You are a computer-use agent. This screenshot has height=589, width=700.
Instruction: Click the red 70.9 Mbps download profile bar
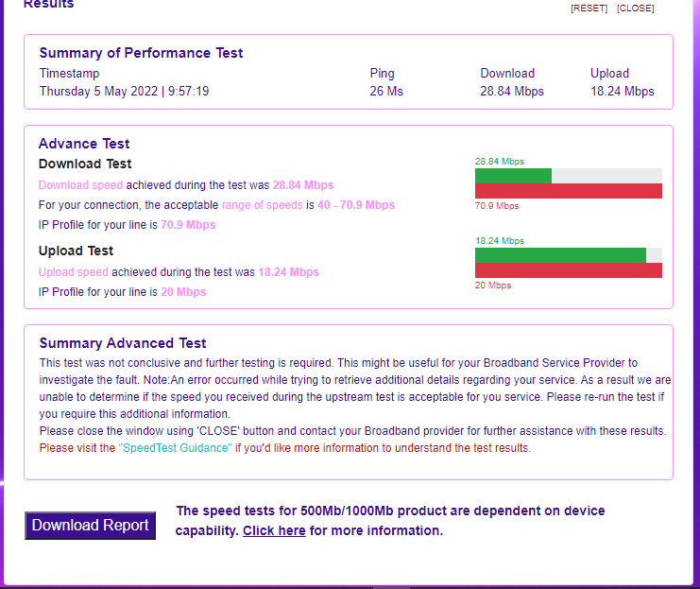tap(568, 191)
